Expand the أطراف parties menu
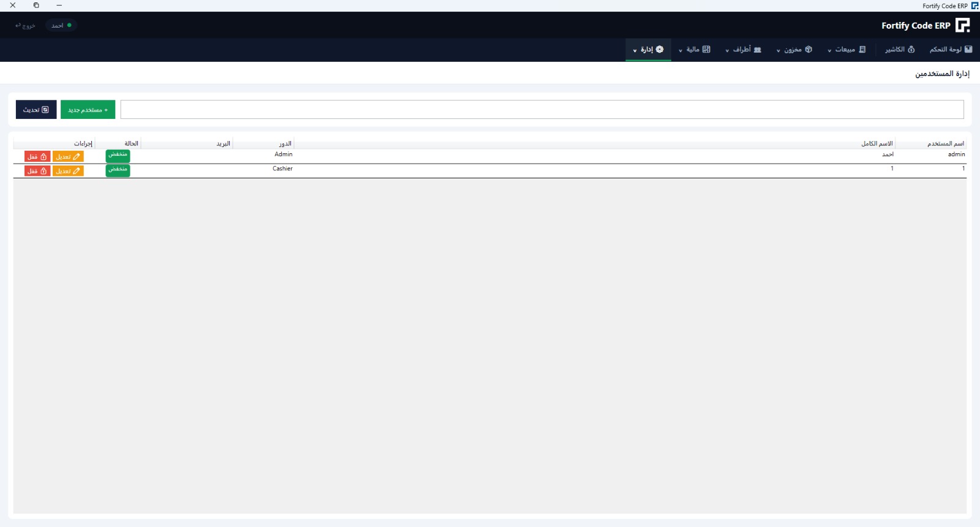The width and height of the screenshot is (980, 527). [743, 50]
